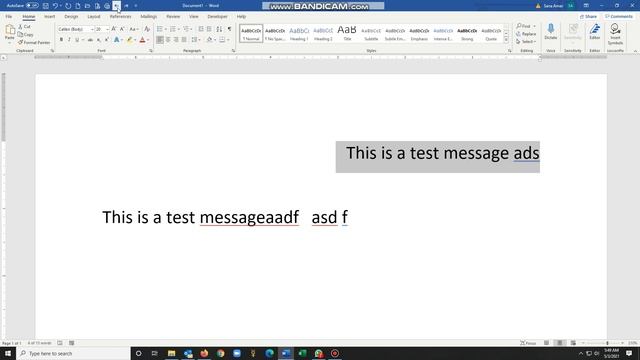Apply the Heading 1 style
This screenshot has height=360, width=640.
[299, 33]
